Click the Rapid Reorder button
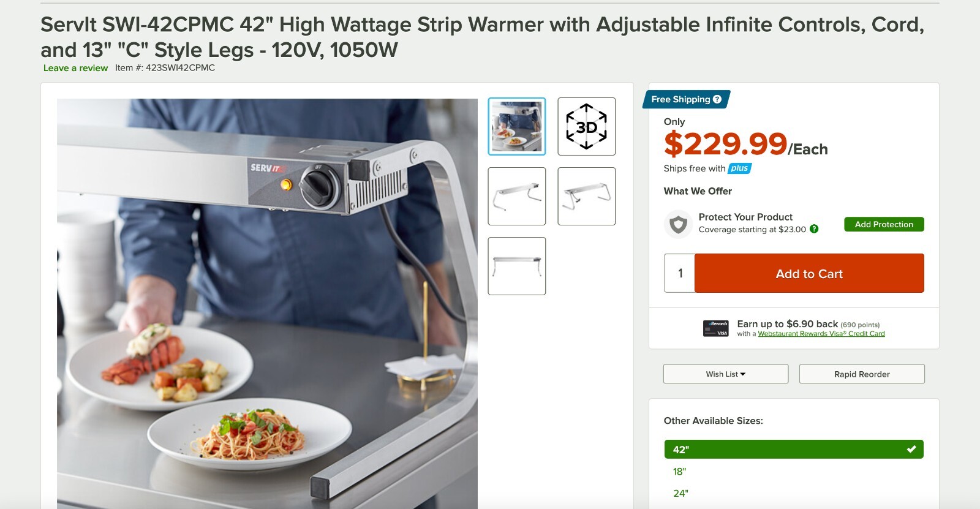Viewport: 980px width, 509px height. 862,374
